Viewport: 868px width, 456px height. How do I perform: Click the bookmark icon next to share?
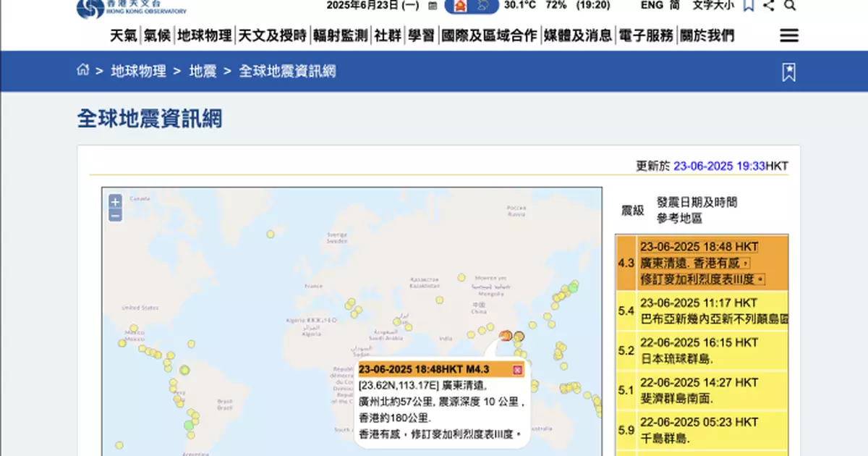point(749,6)
